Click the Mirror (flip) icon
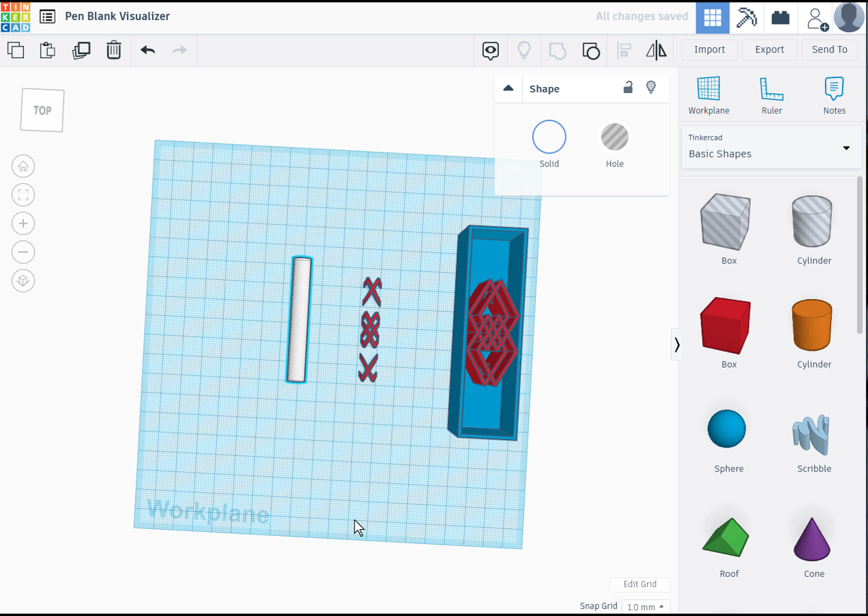 click(x=656, y=50)
